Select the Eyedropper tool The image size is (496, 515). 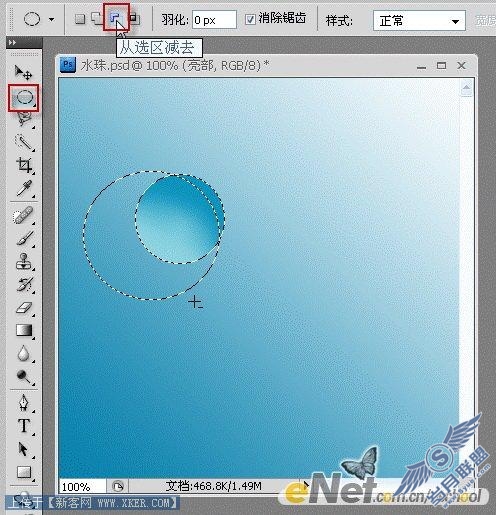(x=24, y=189)
